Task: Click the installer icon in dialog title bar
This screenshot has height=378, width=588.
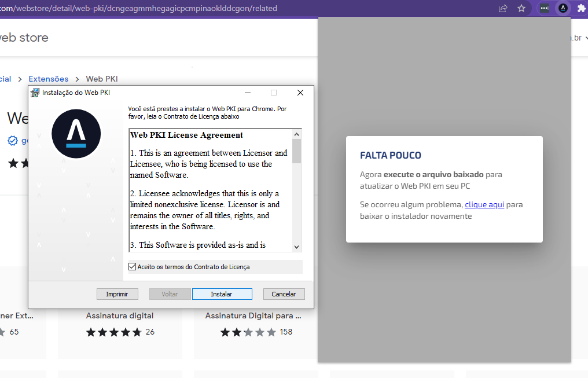Action: pos(35,93)
